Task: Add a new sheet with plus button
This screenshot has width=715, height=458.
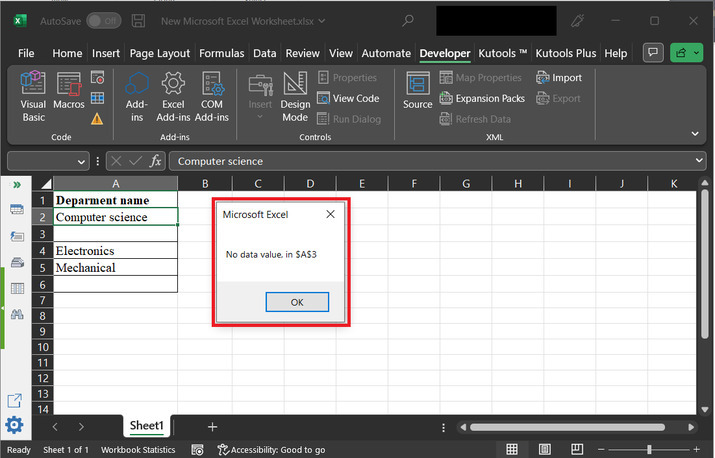Action: (x=212, y=426)
